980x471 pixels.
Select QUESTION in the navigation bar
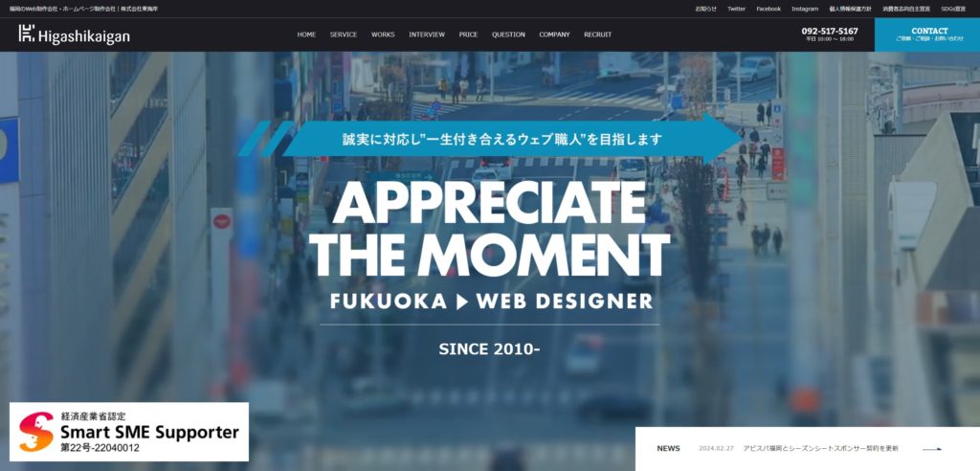pyautogui.click(x=508, y=34)
